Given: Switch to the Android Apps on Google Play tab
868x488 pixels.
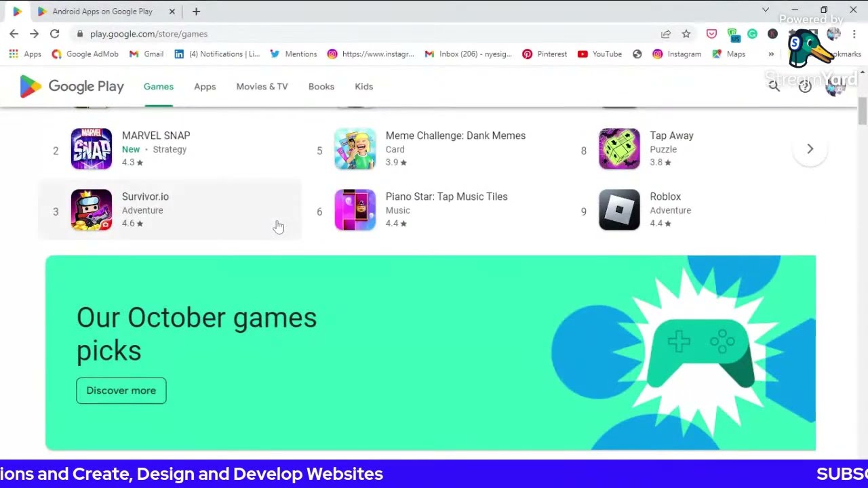Looking at the screenshot, I should 106,12.
